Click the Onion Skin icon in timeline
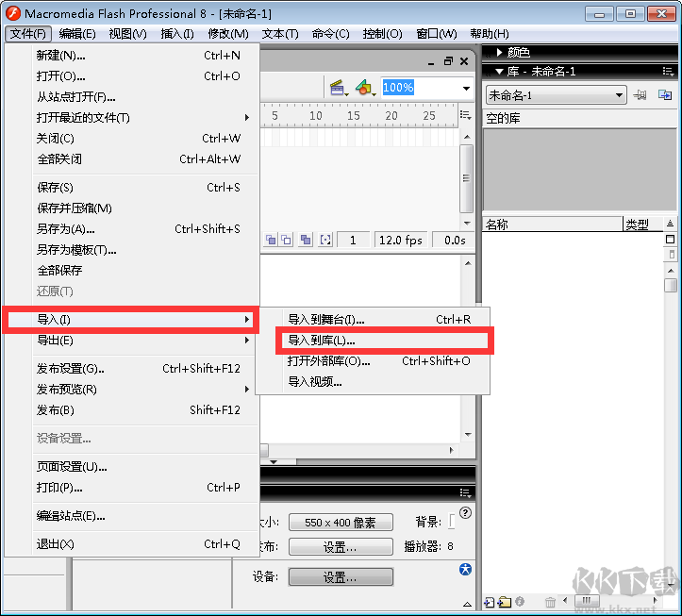This screenshot has width=682, height=616. point(271,241)
